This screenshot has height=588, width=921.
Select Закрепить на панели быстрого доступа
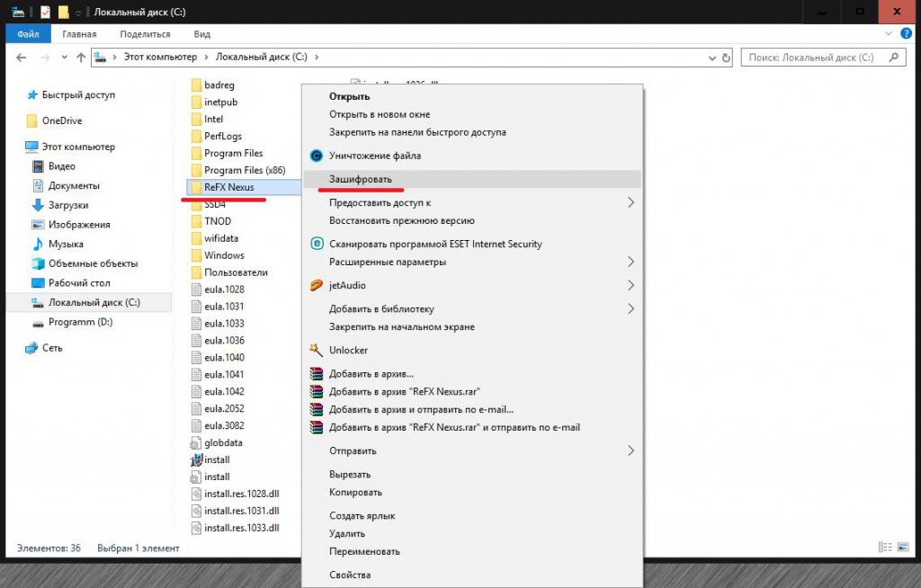tap(472, 132)
